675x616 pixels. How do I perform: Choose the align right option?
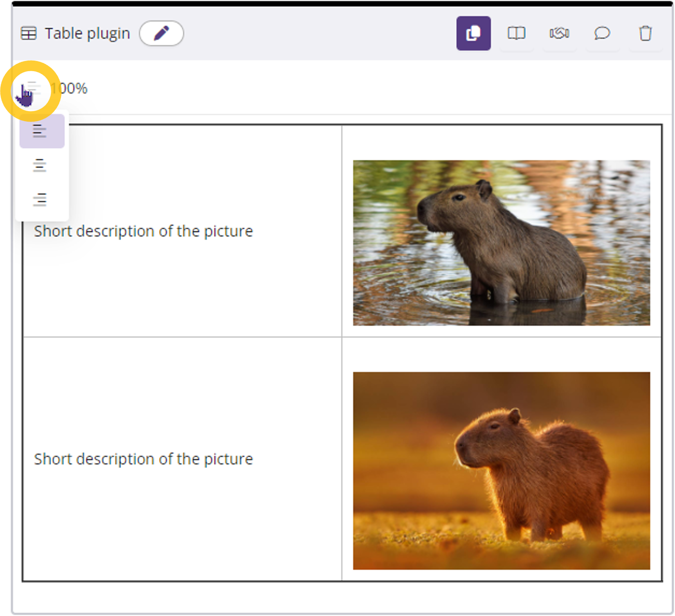click(x=40, y=199)
